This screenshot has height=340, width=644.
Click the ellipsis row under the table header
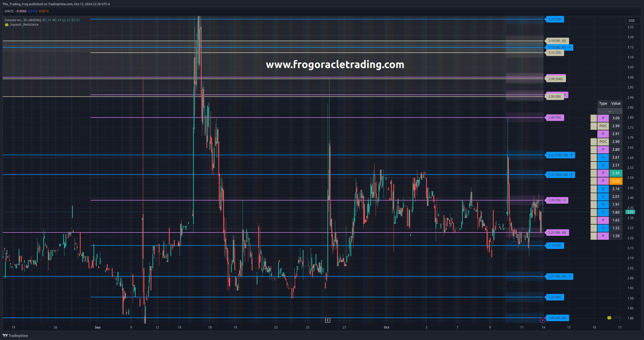pos(610,111)
